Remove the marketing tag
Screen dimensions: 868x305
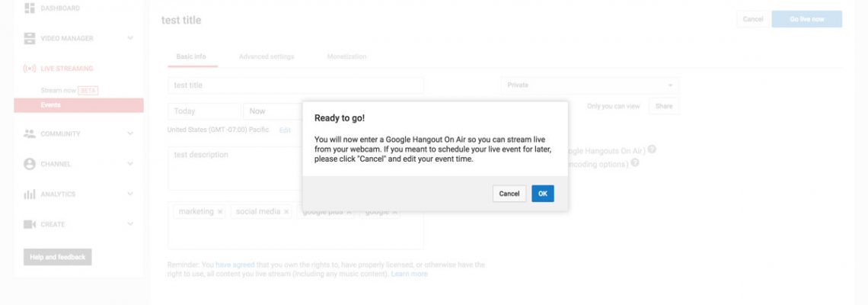coord(220,212)
